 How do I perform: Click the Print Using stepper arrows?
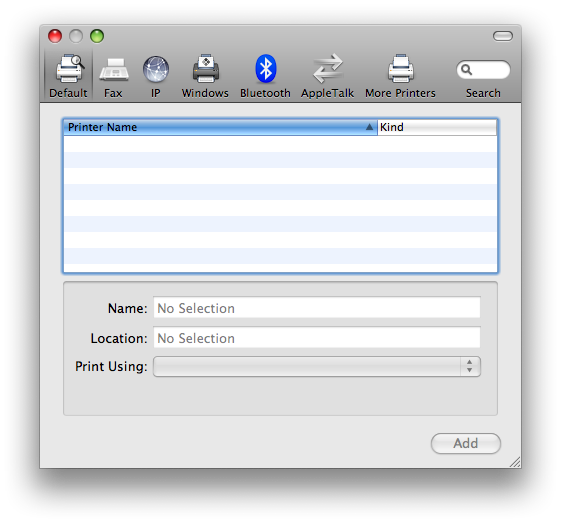pos(470,366)
